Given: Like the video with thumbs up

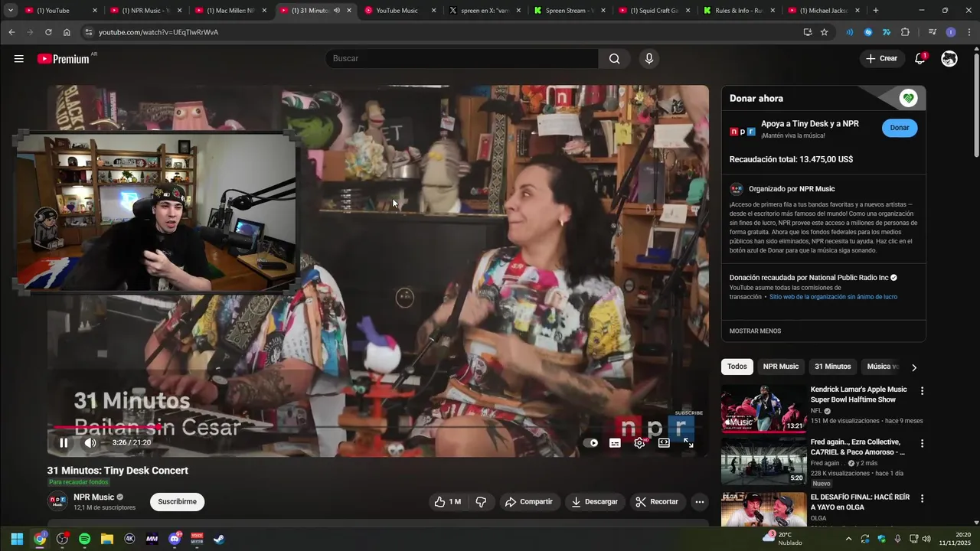Looking at the screenshot, I should point(448,502).
